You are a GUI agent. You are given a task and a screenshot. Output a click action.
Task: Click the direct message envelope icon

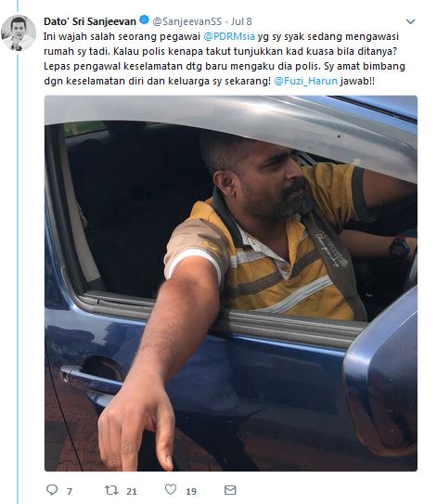click(x=230, y=490)
